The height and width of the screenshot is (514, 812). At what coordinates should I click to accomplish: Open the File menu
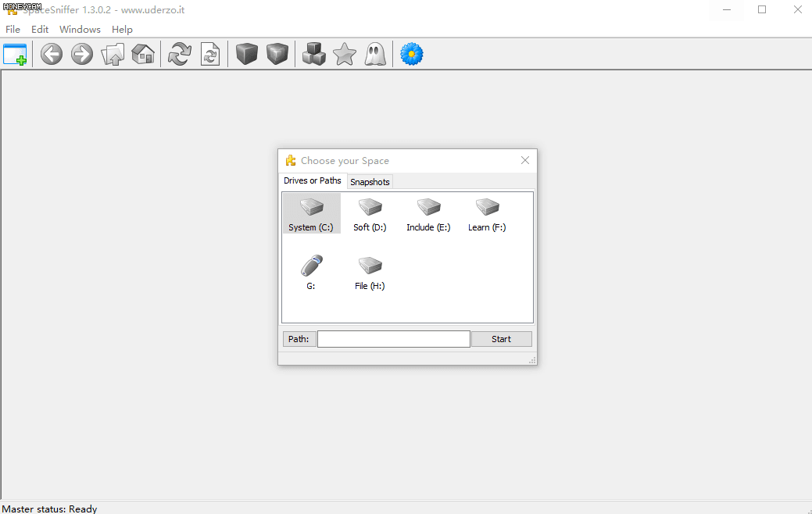[13, 30]
